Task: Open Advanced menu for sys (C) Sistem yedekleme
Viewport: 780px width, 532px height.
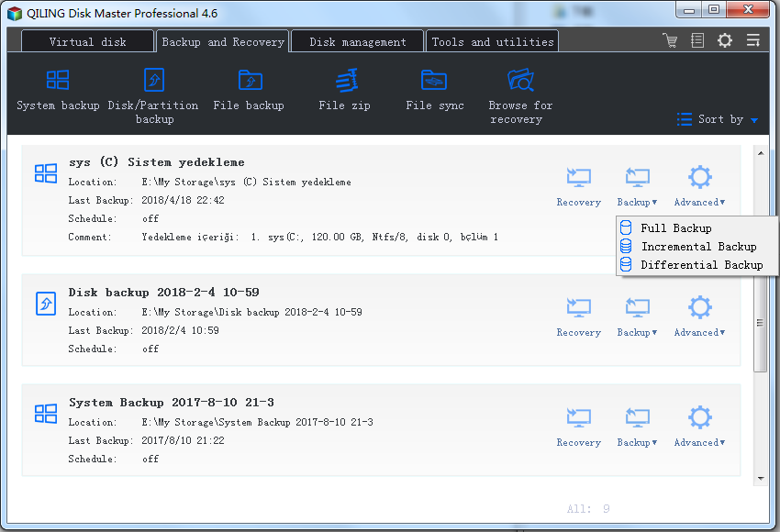Action: [699, 186]
